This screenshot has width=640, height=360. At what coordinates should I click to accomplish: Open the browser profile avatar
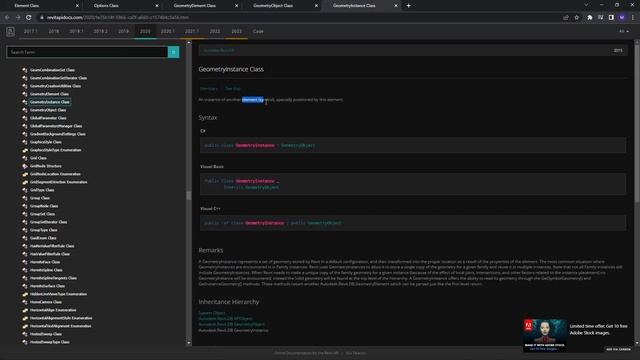click(x=622, y=18)
